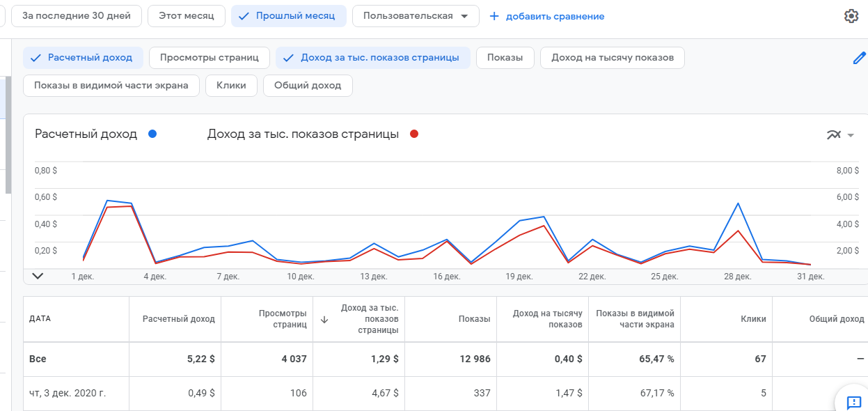Viewport: 868px width, 411px height.
Task: Click the pencil edit metrics icon
Action: click(x=859, y=59)
